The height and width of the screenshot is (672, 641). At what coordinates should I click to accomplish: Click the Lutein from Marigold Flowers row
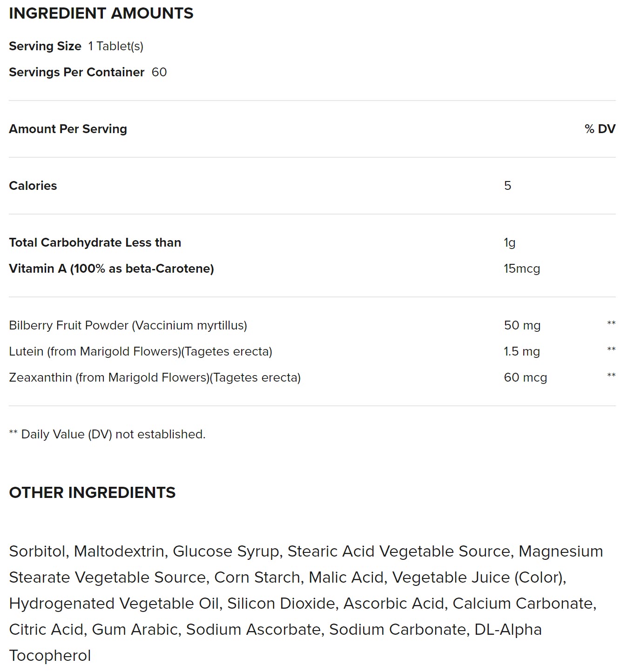pyautogui.click(x=141, y=351)
